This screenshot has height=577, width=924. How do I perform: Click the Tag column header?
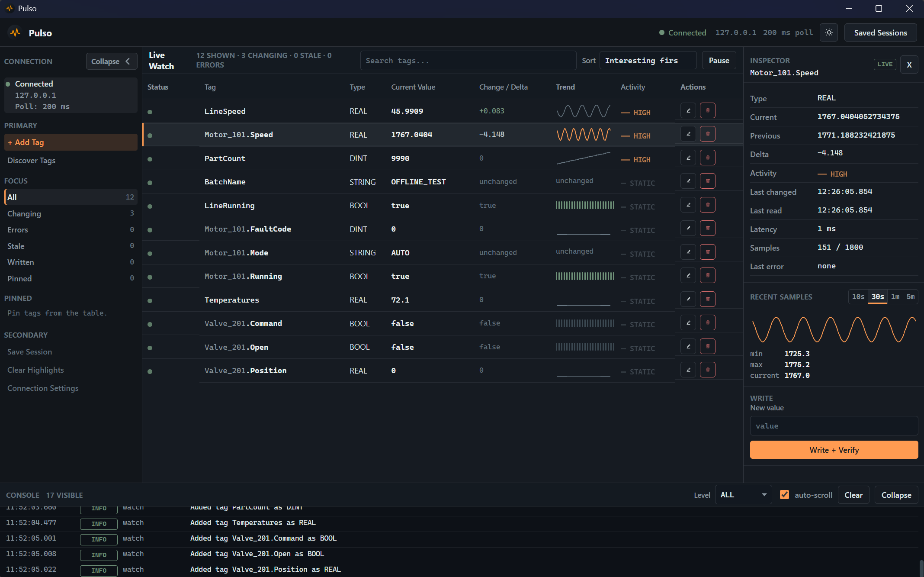click(x=210, y=87)
